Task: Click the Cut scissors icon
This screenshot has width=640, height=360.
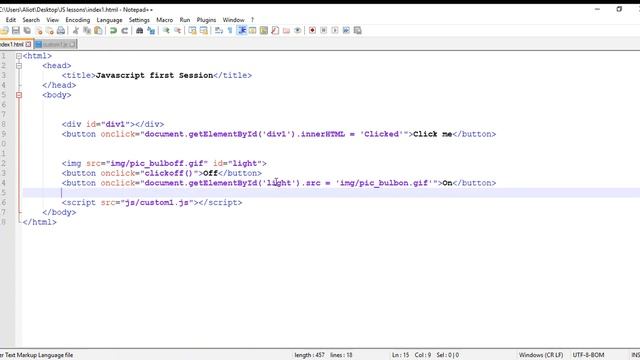Action: click(76, 31)
